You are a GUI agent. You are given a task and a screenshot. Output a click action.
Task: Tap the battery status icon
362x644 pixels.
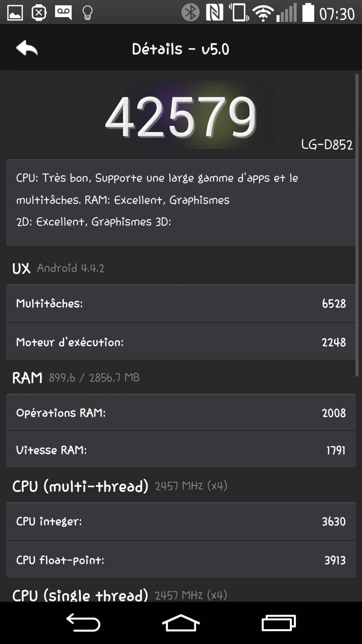coord(308,13)
